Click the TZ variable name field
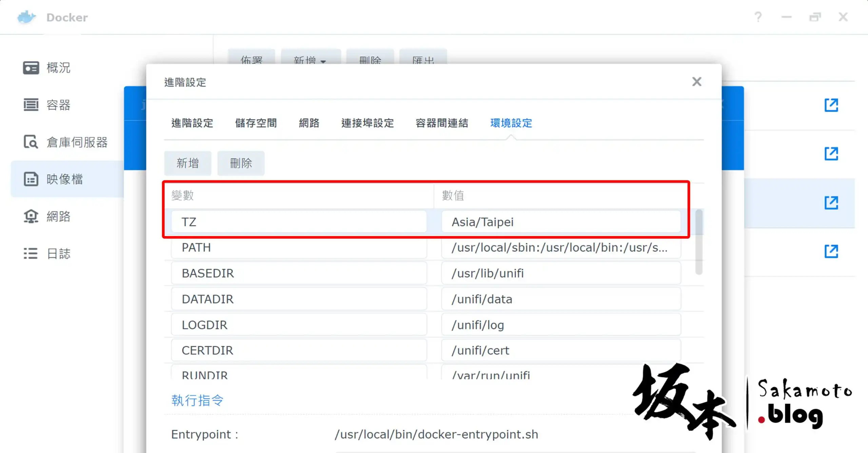 298,222
